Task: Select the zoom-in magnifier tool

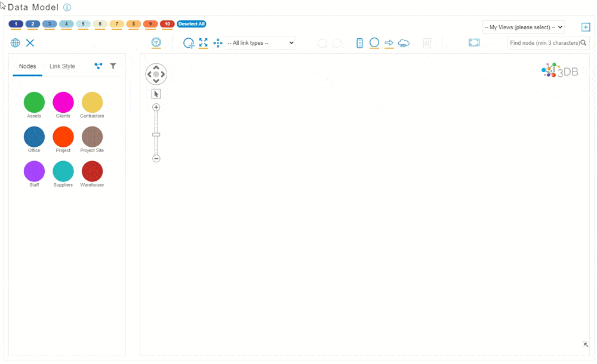Action: tap(189, 43)
